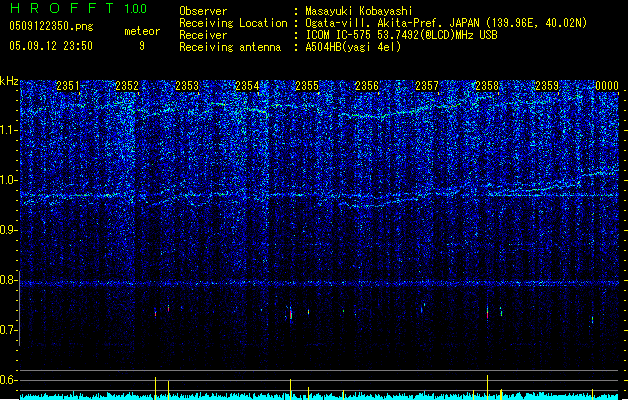Click the 1.0 kHz frequency axis label
629x400 pixels.
coord(9,180)
